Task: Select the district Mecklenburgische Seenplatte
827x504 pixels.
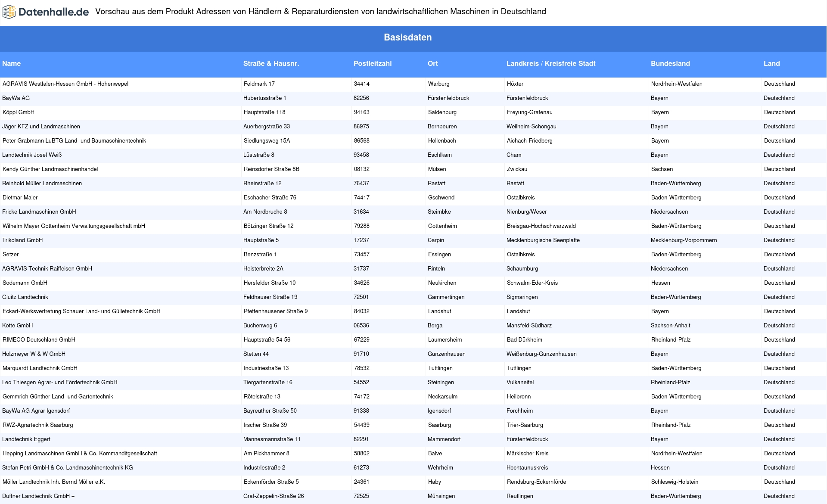Action: point(543,240)
